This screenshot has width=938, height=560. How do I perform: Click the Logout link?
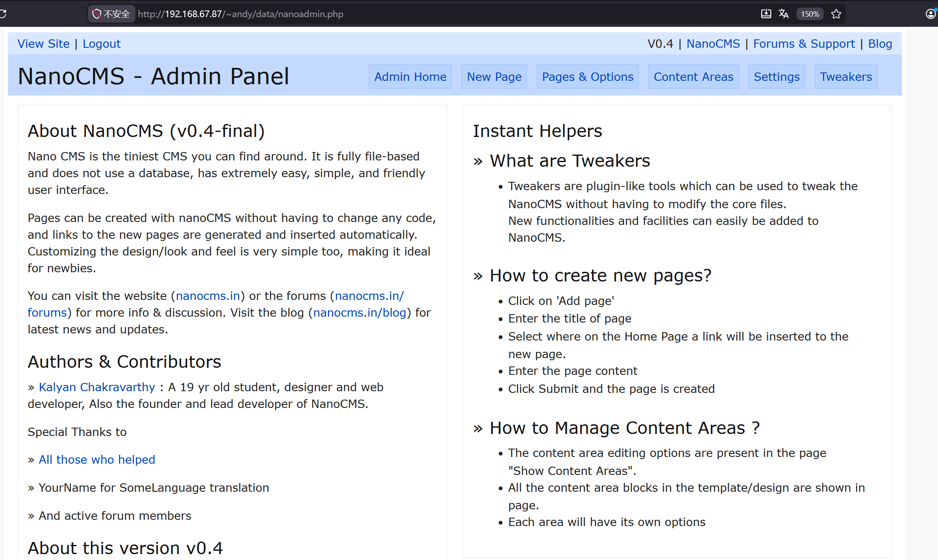(x=101, y=44)
